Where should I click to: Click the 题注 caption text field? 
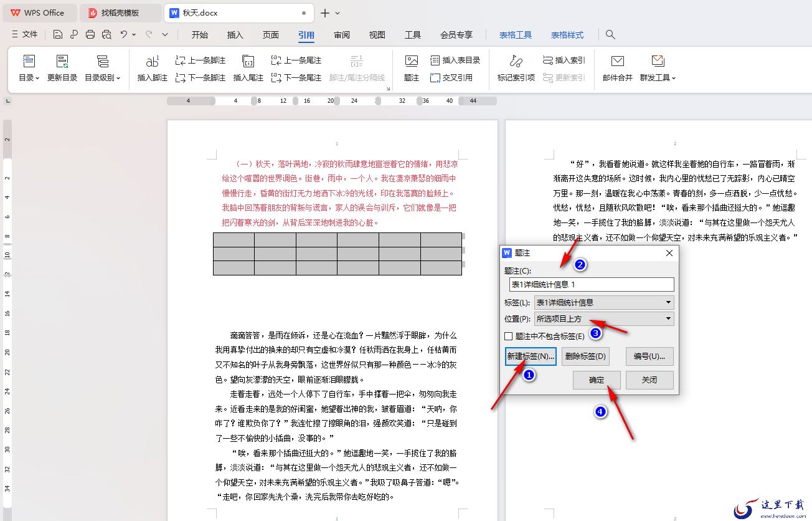[592, 285]
